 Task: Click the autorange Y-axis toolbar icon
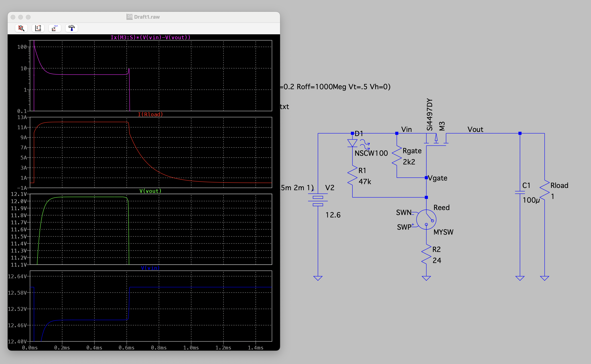click(38, 28)
